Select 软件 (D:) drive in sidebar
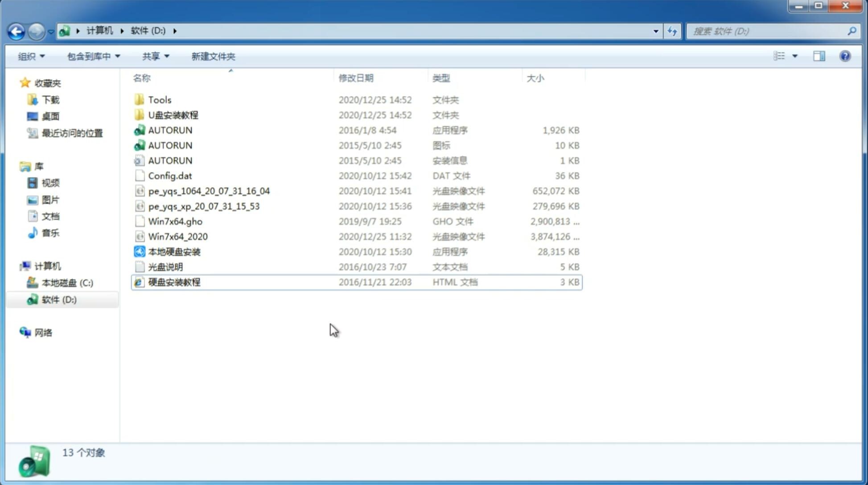Screen dimensions: 868x485 [58, 299]
